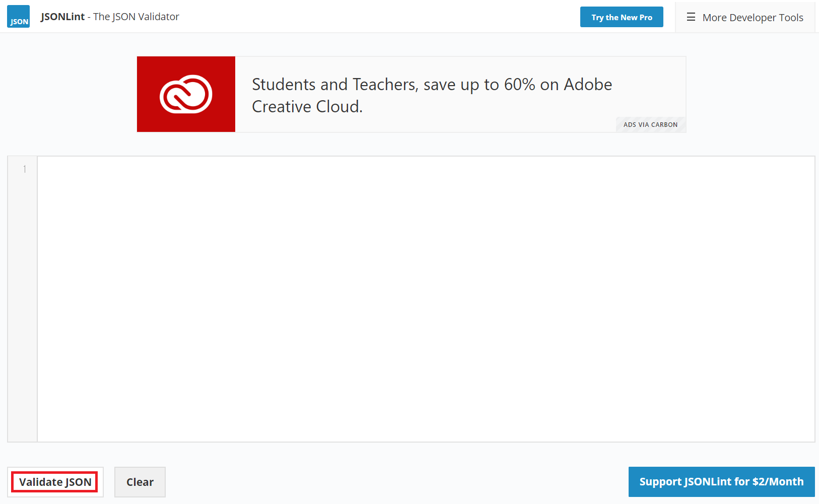
Task: Click inside the JSON editor text area
Action: [x=426, y=299]
